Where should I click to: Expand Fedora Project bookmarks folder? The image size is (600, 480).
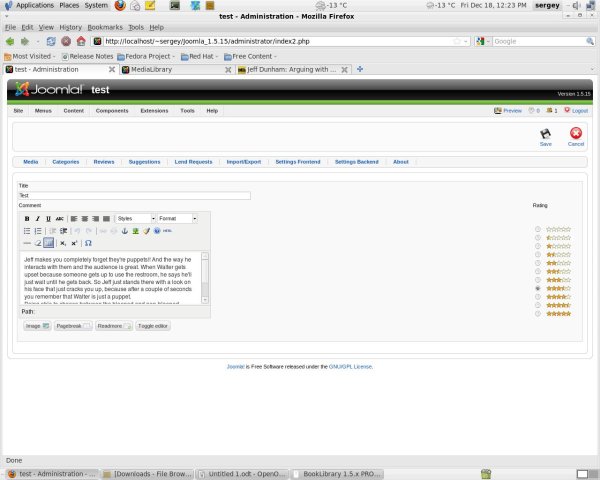click(x=146, y=57)
